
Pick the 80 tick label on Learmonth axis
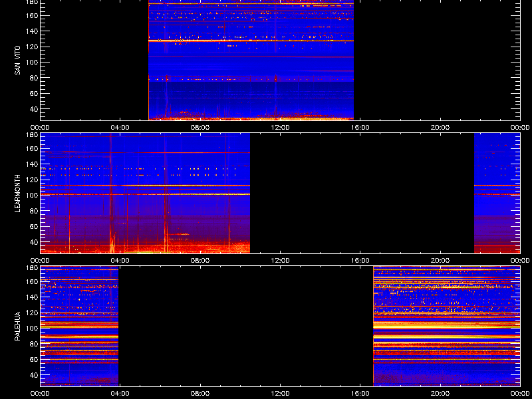[35, 211]
